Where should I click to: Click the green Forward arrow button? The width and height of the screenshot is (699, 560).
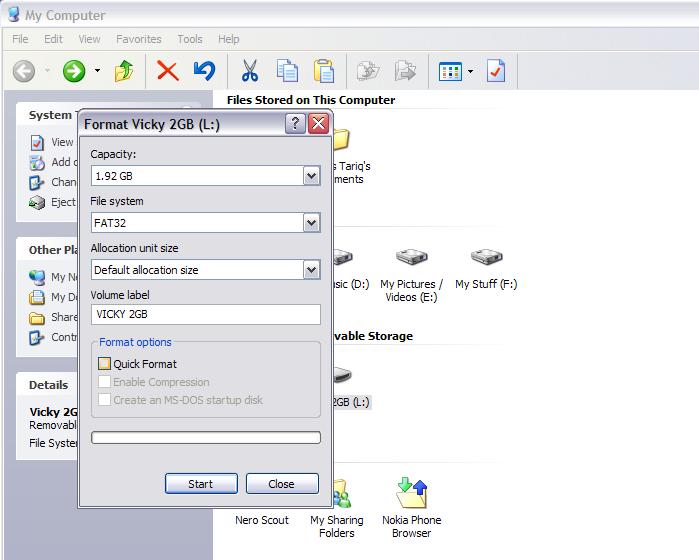(74, 71)
